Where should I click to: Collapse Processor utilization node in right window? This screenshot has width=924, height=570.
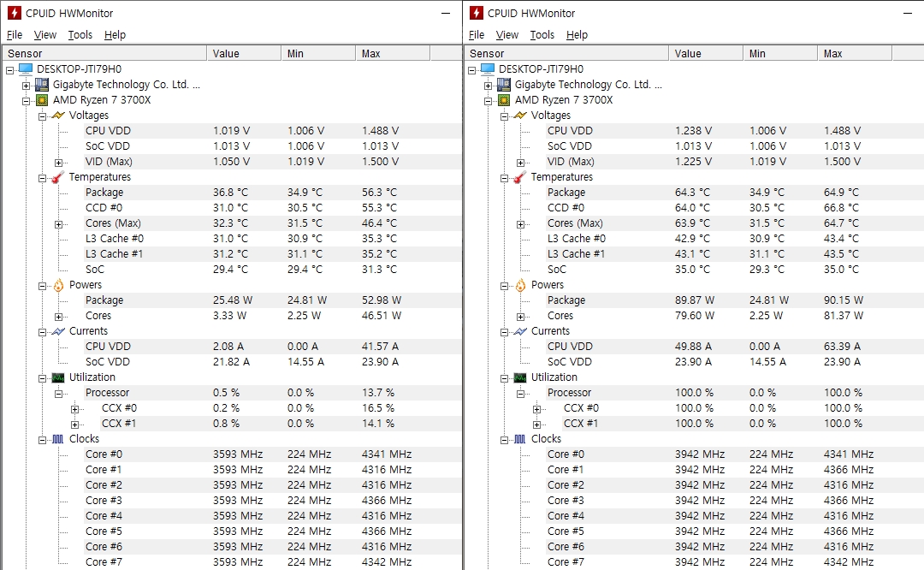[x=520, y=394]
